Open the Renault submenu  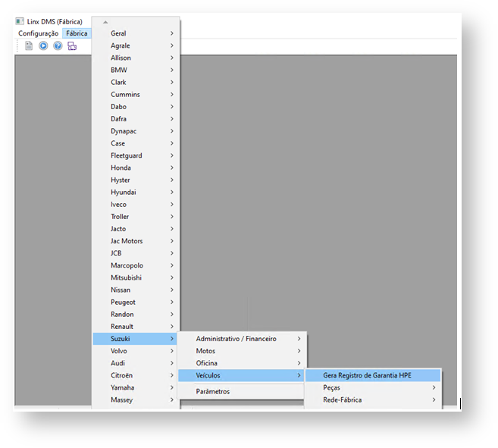136,326
